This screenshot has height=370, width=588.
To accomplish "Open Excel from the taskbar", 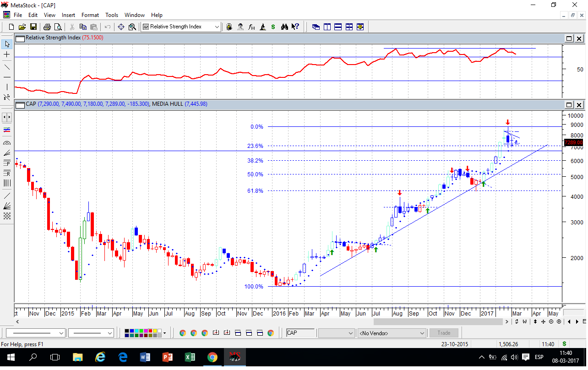I will click(190, 357).
